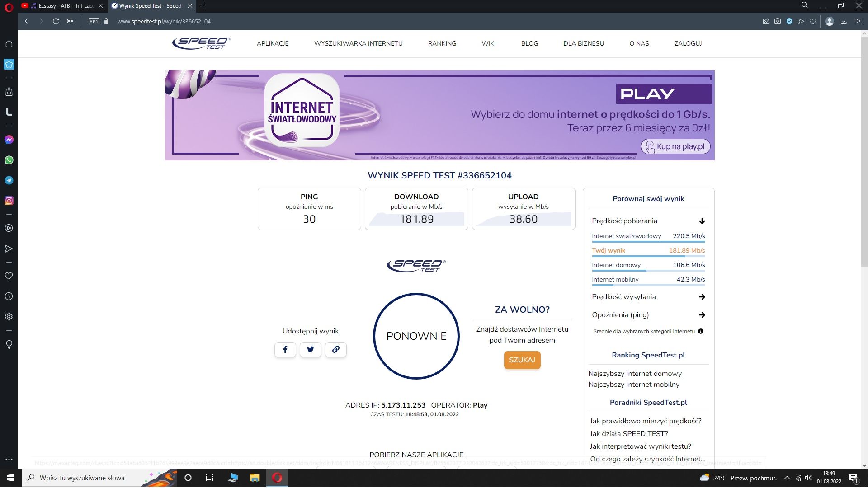The width and height of the screenshot is (868, 488).
Task: Open the Opera menu logo
Action: coord(9,7)
